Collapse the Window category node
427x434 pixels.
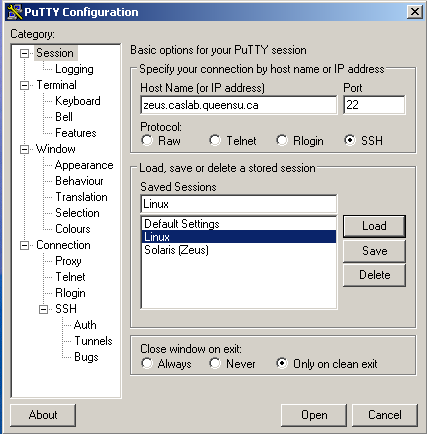pos(24,149)
